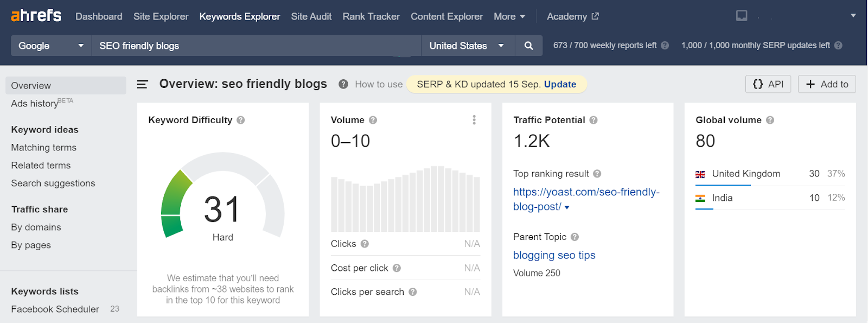868x323 pixels.
Task: Click the API button
Action: click(x=768, y=84)
